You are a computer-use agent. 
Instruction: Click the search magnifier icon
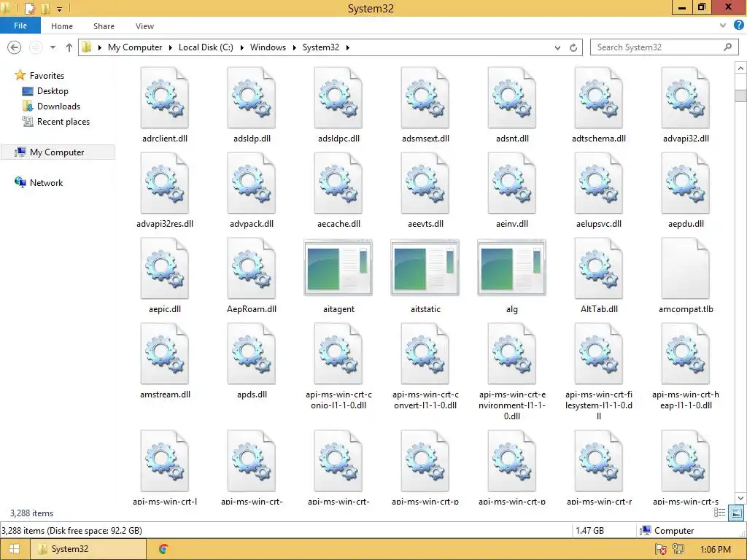click(x=727, y=47)
